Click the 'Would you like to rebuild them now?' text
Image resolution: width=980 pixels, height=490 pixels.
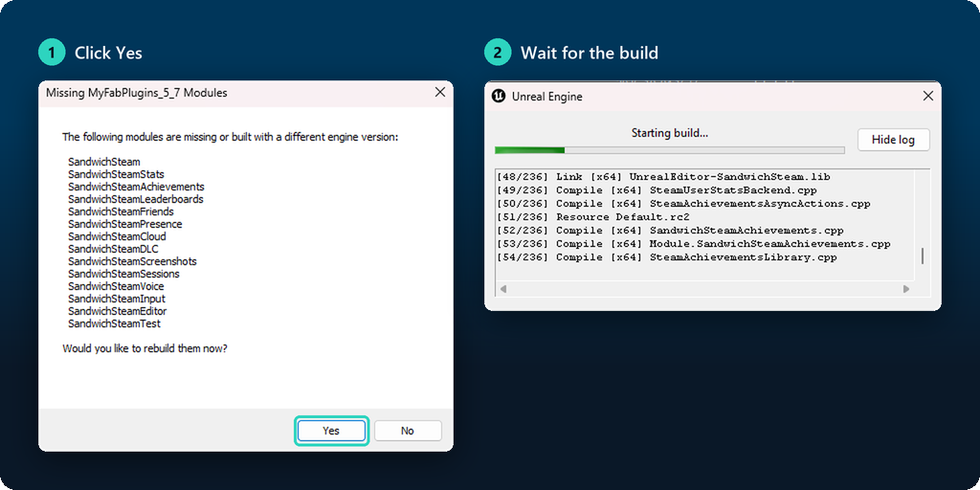coord(145,348)
